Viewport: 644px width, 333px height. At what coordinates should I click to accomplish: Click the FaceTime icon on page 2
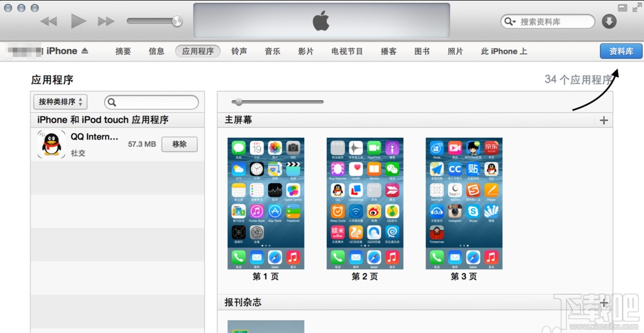(x=374, y=147)
